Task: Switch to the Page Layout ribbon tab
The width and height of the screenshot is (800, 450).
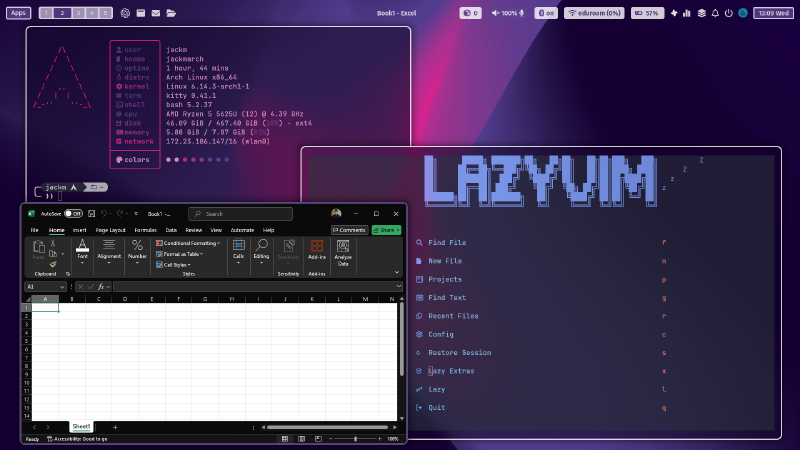Action: [110, 230]
